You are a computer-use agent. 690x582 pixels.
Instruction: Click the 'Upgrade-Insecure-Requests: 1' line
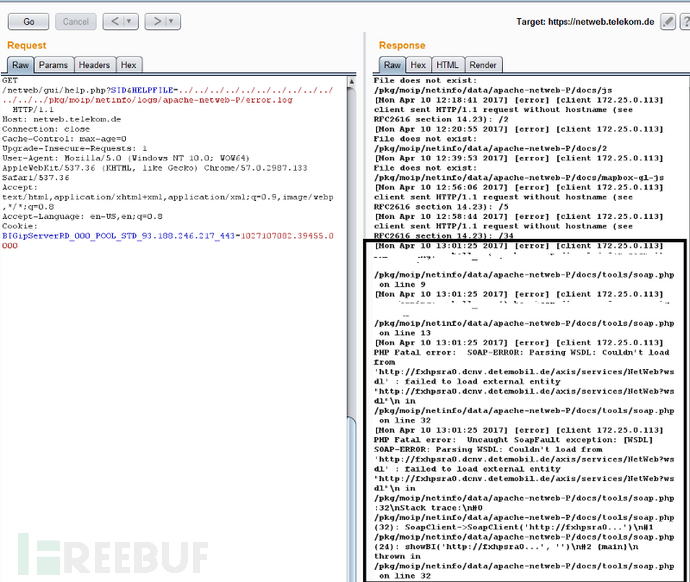[74, 148]
